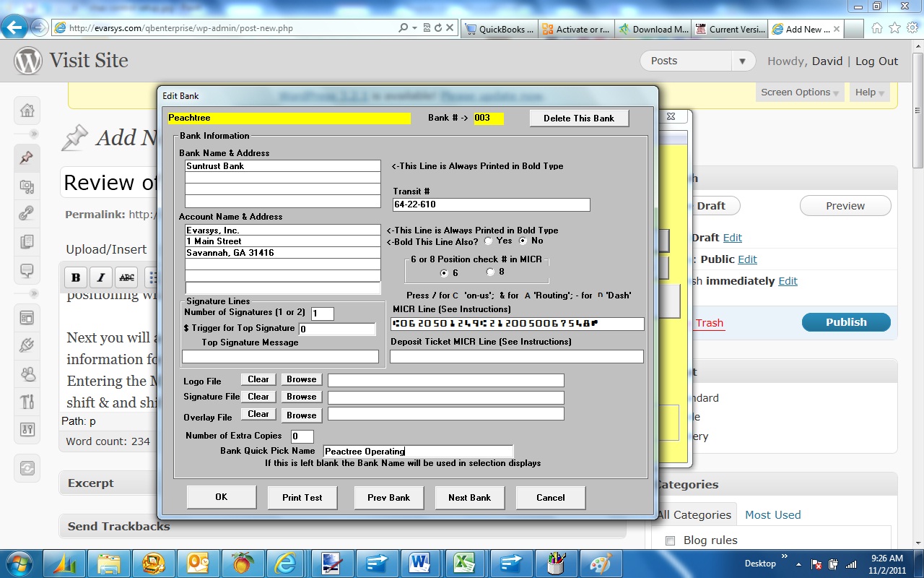Click OK in Edit Bank dialog
924x578 pixels.
tap(222, 497)
